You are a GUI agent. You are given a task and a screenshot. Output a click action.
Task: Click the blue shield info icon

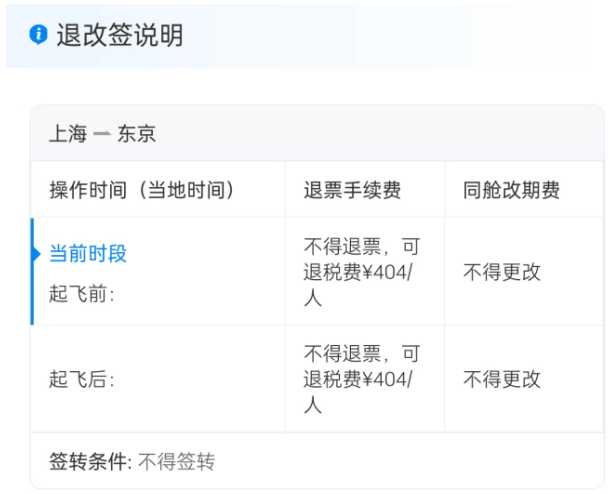click(x=38, y=36)
